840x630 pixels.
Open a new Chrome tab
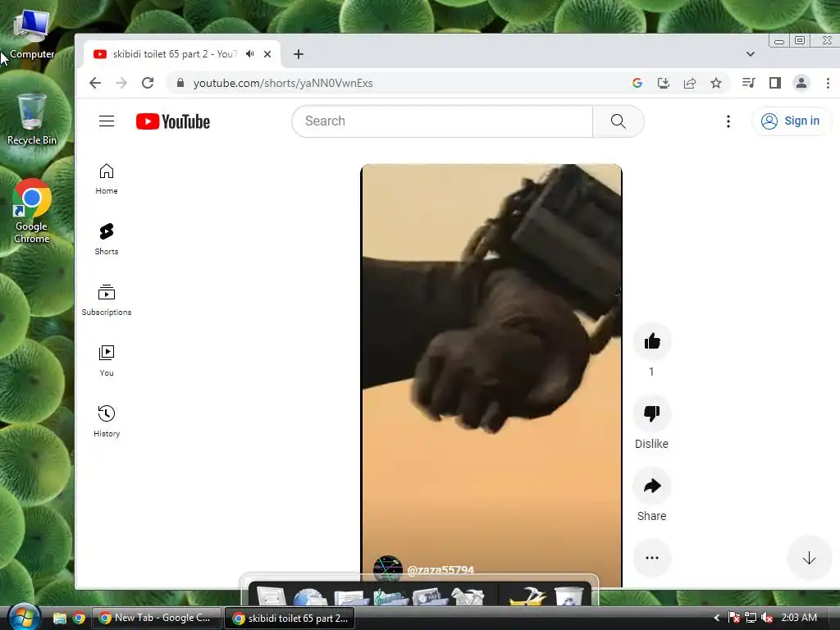click(x=299, y=54)
